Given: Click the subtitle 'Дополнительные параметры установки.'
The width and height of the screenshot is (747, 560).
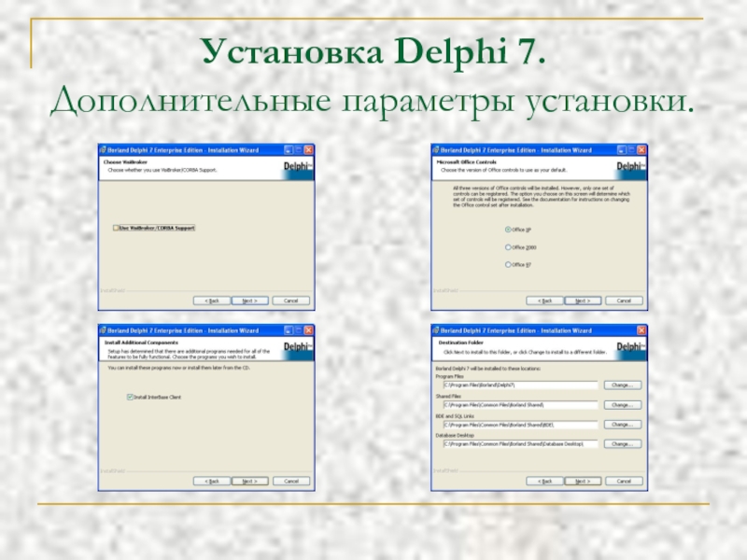Looking at the screenshot, I should (x=373, y=101).
